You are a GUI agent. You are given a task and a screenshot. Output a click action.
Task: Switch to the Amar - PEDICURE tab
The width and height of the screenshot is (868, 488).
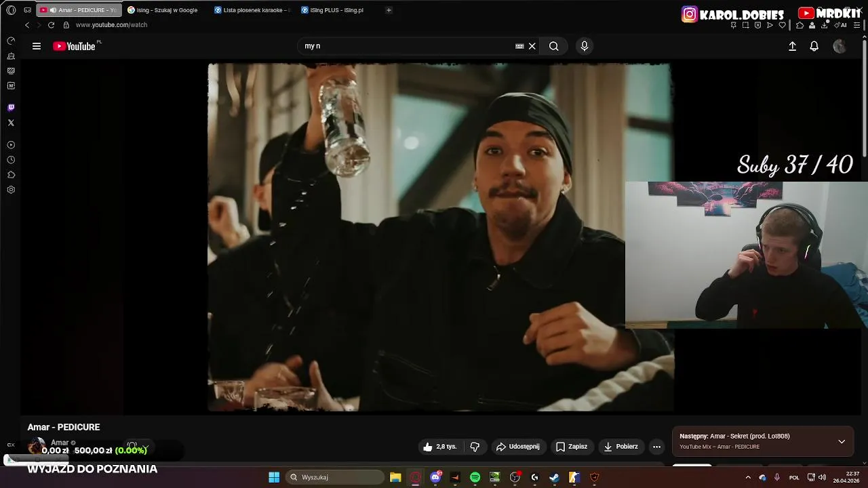click(x=79, y=10)
